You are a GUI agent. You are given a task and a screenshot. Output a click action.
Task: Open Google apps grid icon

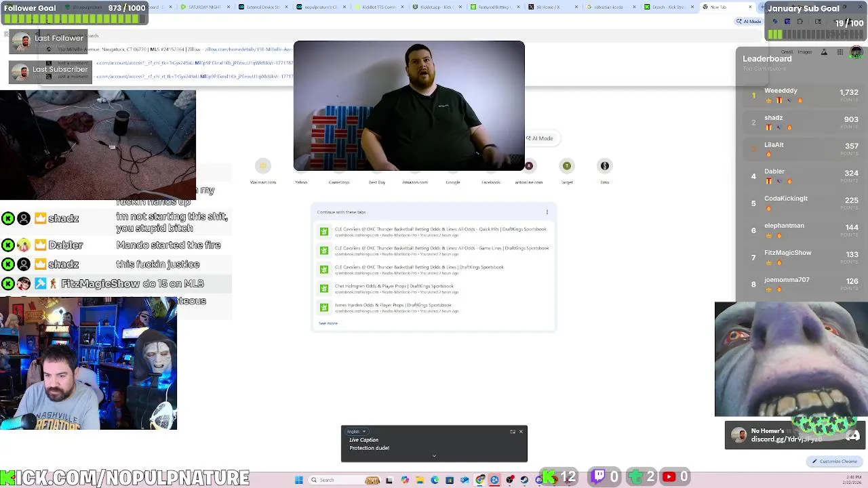click(x=840, y=52)
